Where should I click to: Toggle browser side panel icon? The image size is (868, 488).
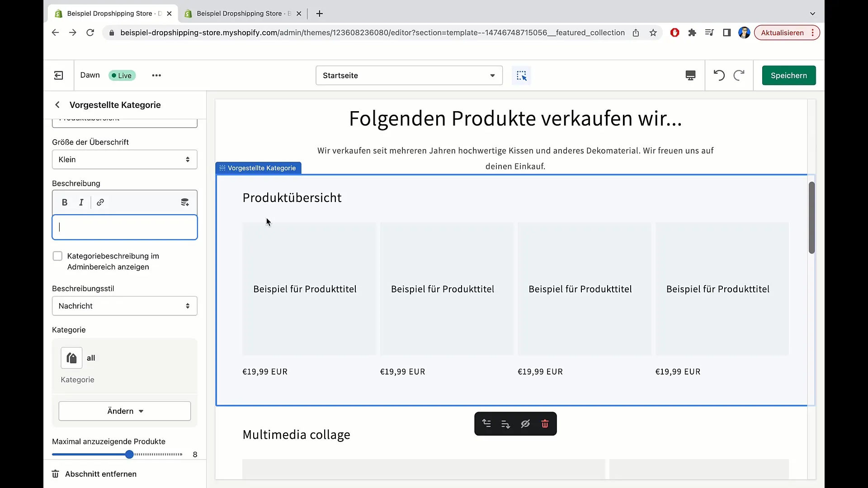(726, 33)
